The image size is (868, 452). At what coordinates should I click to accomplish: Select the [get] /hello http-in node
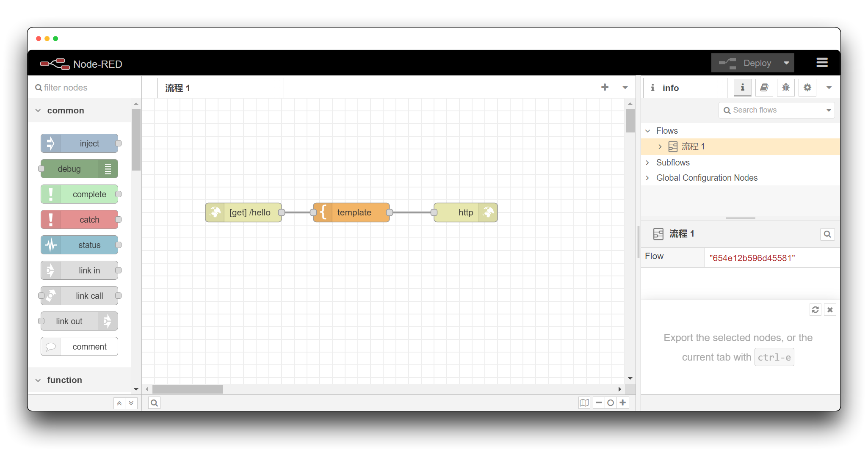tap(244, 212)
